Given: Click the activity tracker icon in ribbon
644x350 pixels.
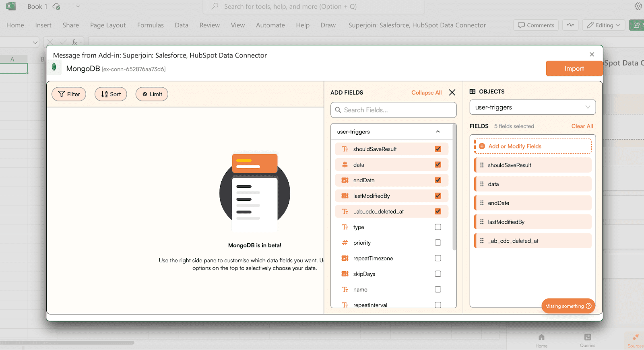Looking at the screenshot, I should coord(570,25).
